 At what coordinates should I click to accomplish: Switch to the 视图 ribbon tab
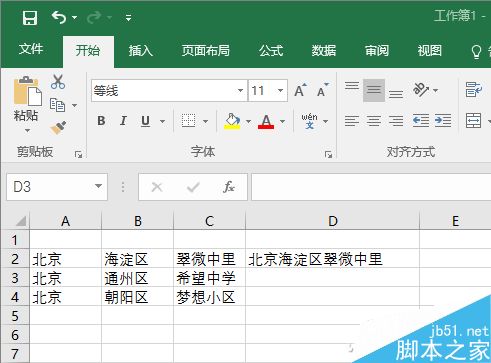click(x=430, y=51)
